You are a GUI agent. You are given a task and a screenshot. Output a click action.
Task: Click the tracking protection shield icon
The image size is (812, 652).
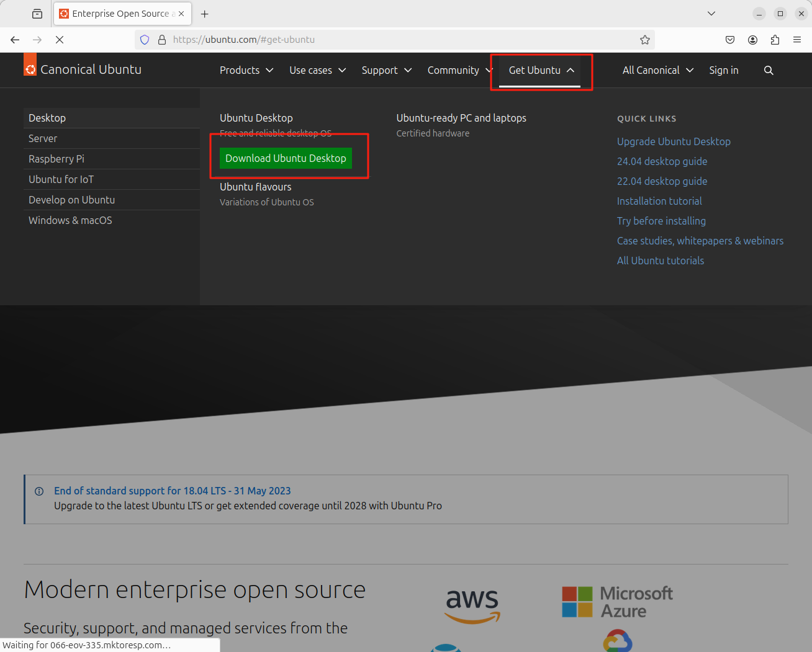click(x=145, y=40)
